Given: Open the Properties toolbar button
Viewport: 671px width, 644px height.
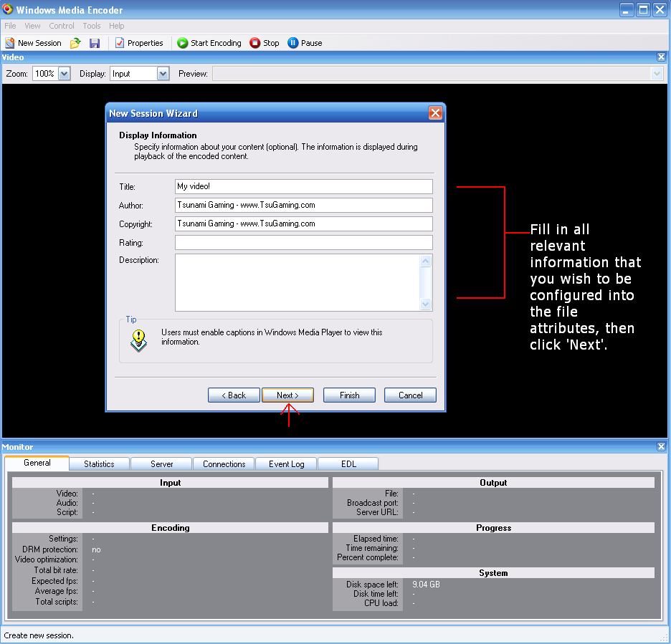Looking at the screenshot, I should 139,43.
